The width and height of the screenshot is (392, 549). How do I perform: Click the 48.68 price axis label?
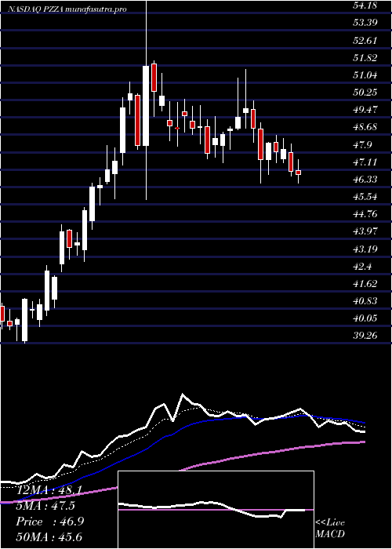(x=365, y=127)
